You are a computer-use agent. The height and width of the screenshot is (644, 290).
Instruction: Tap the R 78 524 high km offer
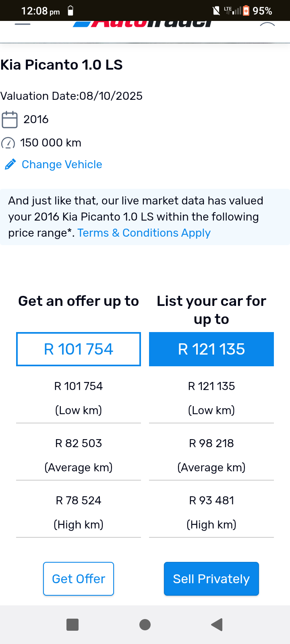coord(79,501)
